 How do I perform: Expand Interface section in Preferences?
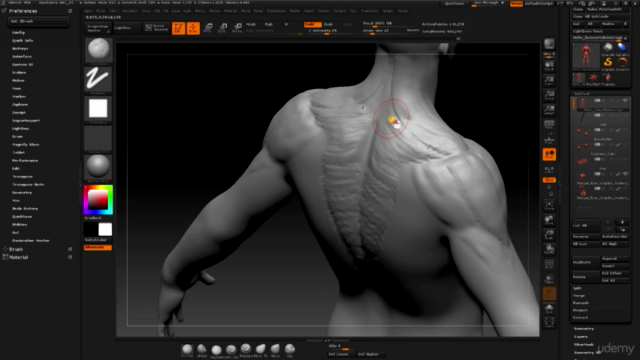pyautogui.click(x=22, y=56)
